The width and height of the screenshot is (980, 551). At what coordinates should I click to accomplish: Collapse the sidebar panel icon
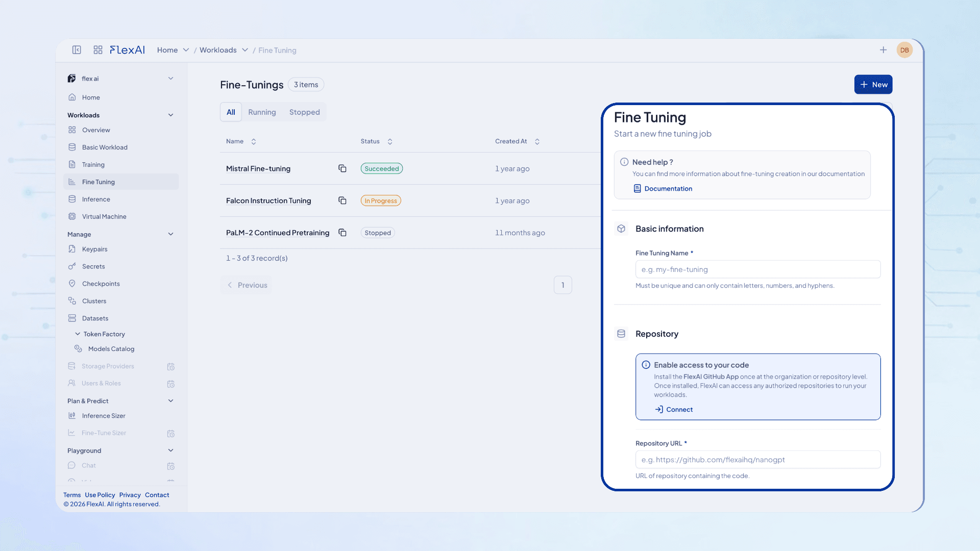coord(77,50)
